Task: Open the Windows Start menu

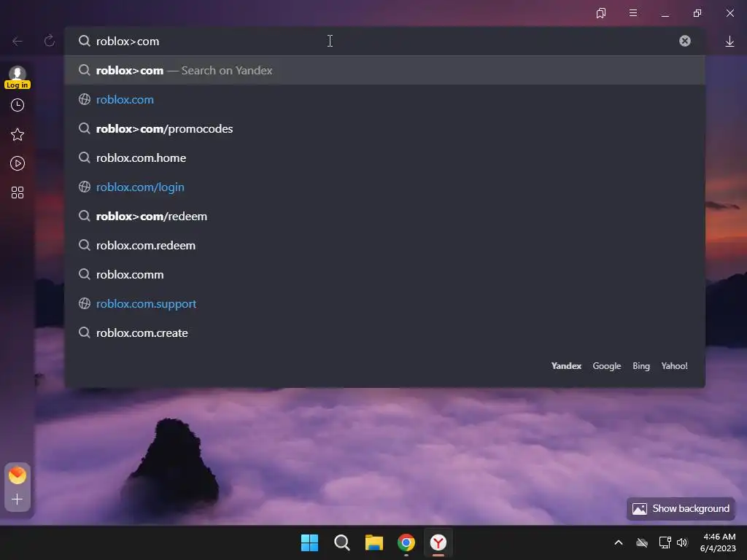Action: [x=309, y=542]
